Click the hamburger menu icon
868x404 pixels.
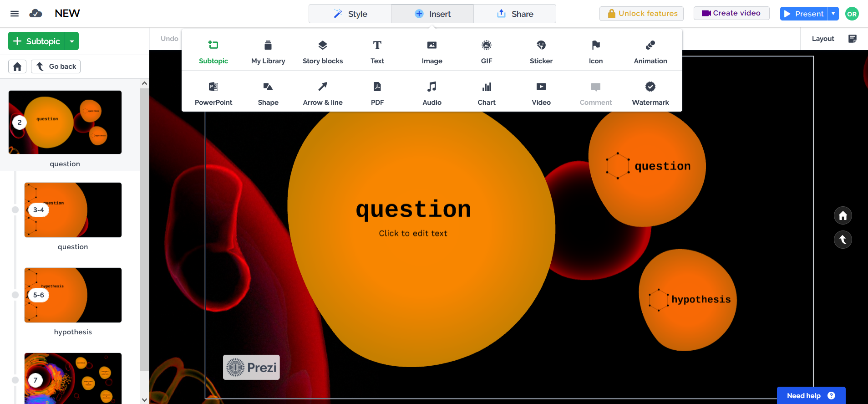[15, 14]
